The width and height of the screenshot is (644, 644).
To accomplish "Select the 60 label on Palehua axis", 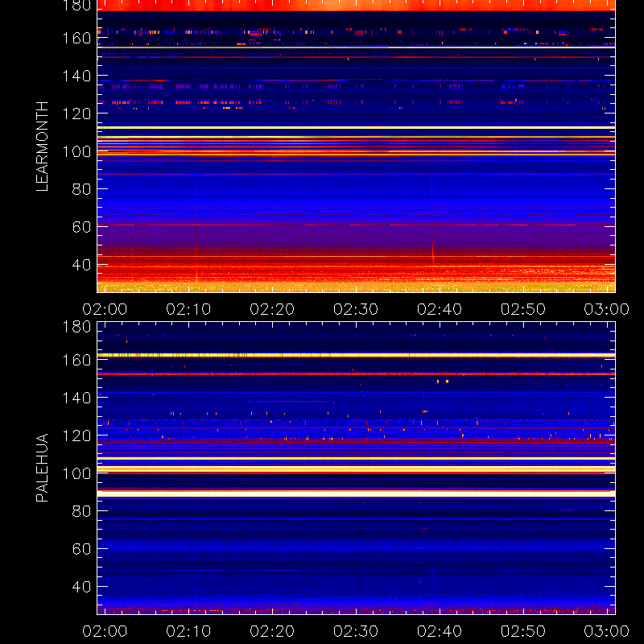I will coord(81,549).
